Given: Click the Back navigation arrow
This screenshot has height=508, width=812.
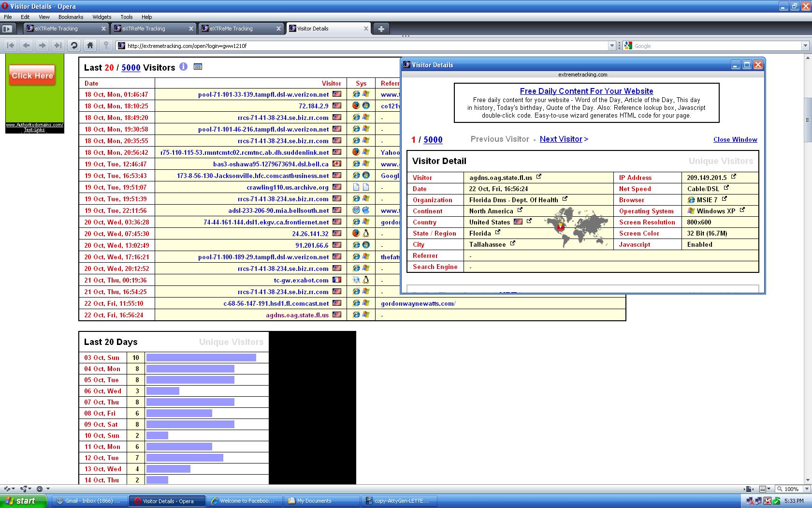Looking at the screenshot, I should 27,45.
